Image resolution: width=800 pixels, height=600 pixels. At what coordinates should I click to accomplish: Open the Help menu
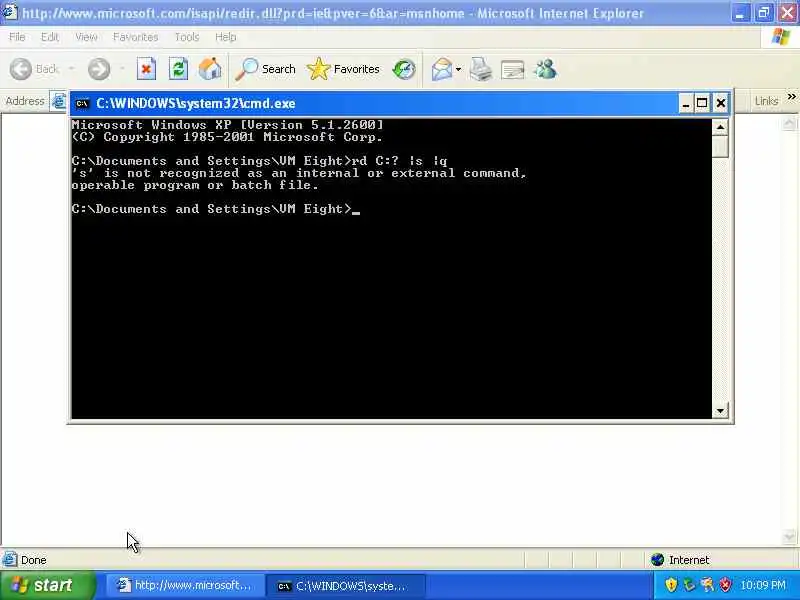click(x=226, y=37)
